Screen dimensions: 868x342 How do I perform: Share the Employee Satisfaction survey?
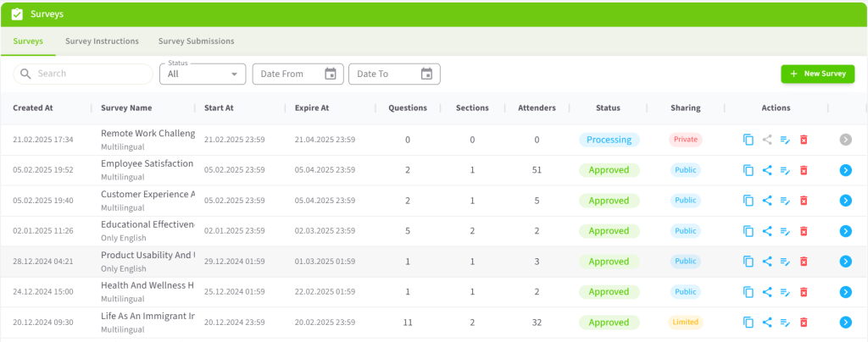point(766,170)
